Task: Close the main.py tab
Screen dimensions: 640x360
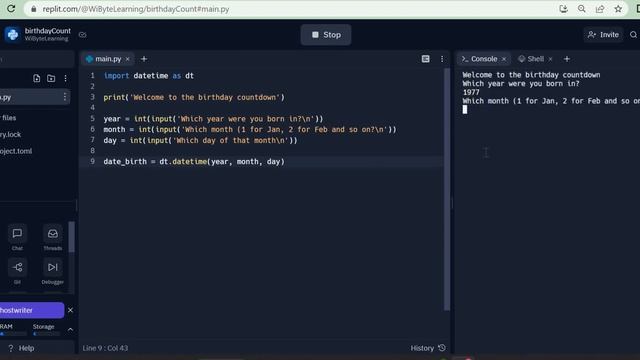Action: (x=127, y=59)
